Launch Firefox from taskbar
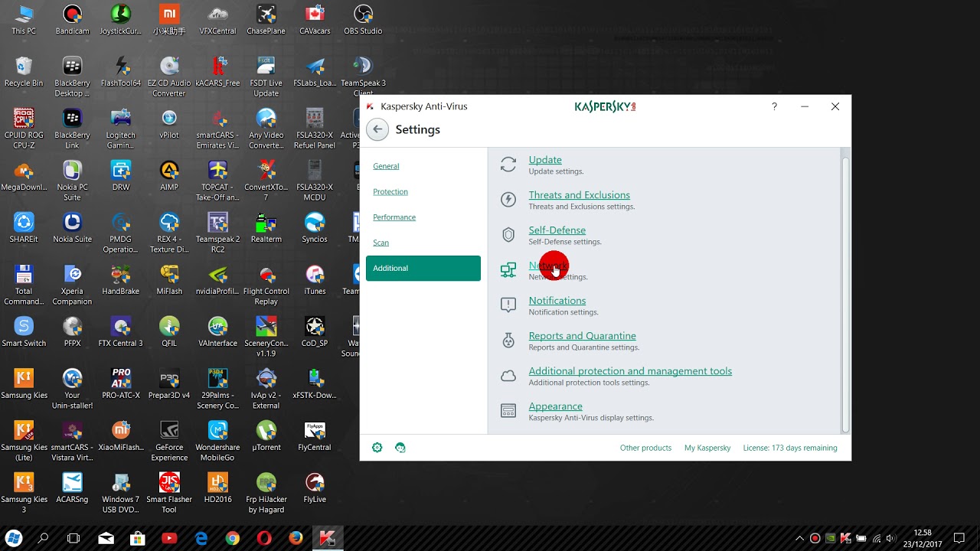Image resolution: width=980 pixels, height=551 pixels. [x=296, y=539]
